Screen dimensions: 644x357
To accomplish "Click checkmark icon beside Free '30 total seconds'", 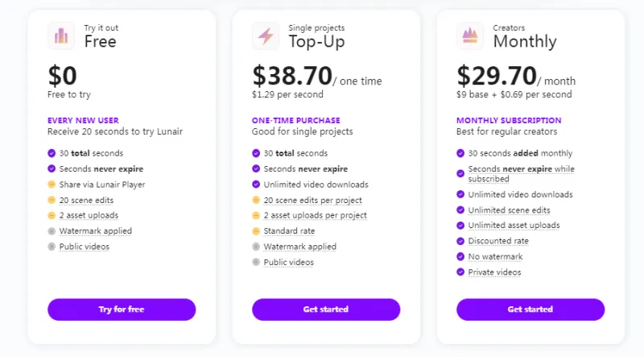I will [x=52, y=153].
